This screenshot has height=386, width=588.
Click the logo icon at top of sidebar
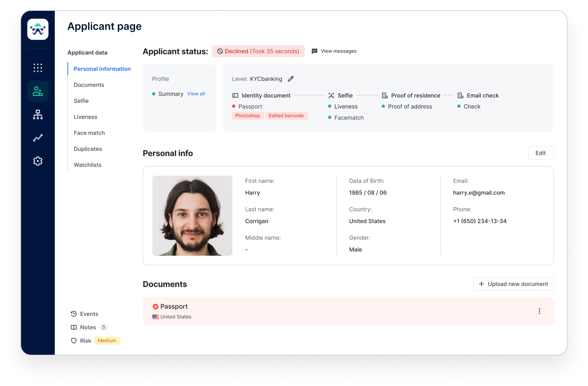point(38,29)
